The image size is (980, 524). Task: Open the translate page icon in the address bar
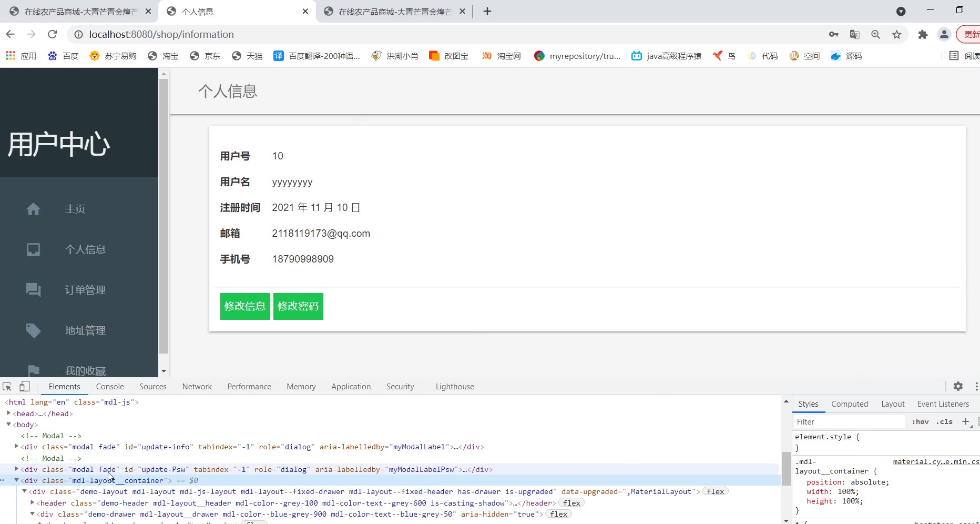[x=855, y=34]
